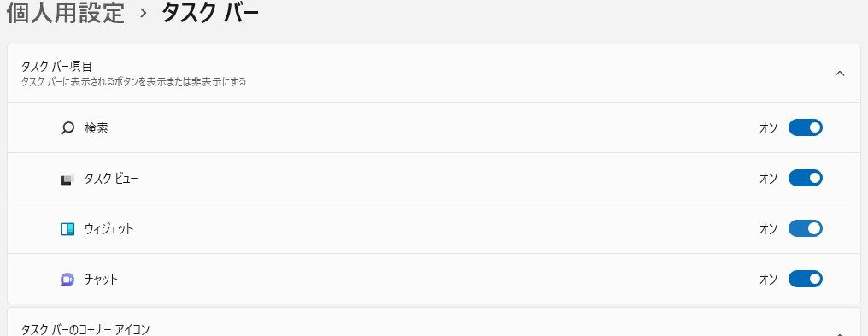Open the タスク バーのコーナー アイコン section
This screenshot has height=336, width=868.
tap(85, 330)
